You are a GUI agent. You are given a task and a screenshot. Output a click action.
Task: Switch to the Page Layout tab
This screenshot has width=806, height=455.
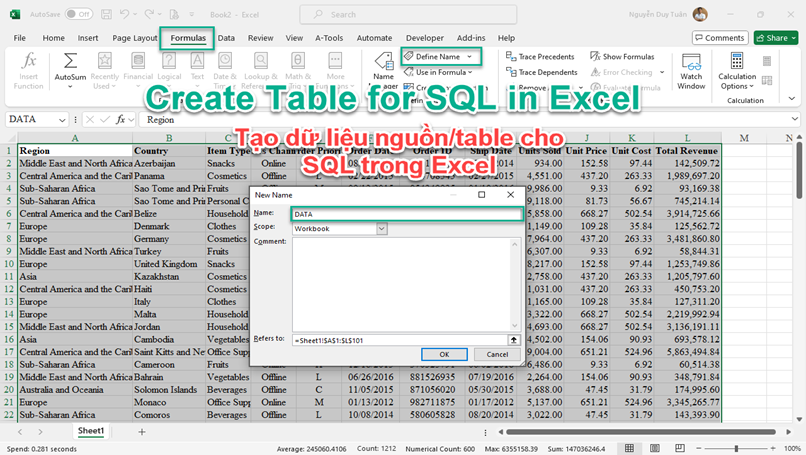pyautogui.click(x=135, y=38)
